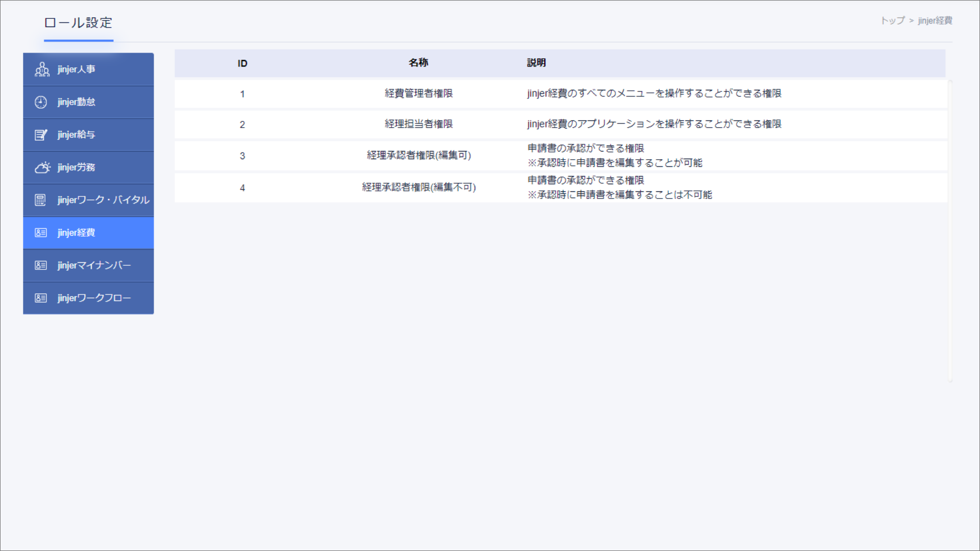Screen dimensions: 980x551
Task: Click the jinjer経費 card icon
Action: [x=41, y=233]
